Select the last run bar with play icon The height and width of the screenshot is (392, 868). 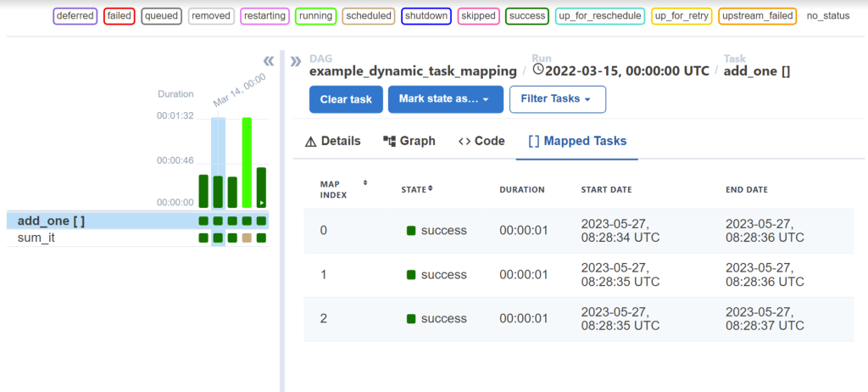point(262,188)
